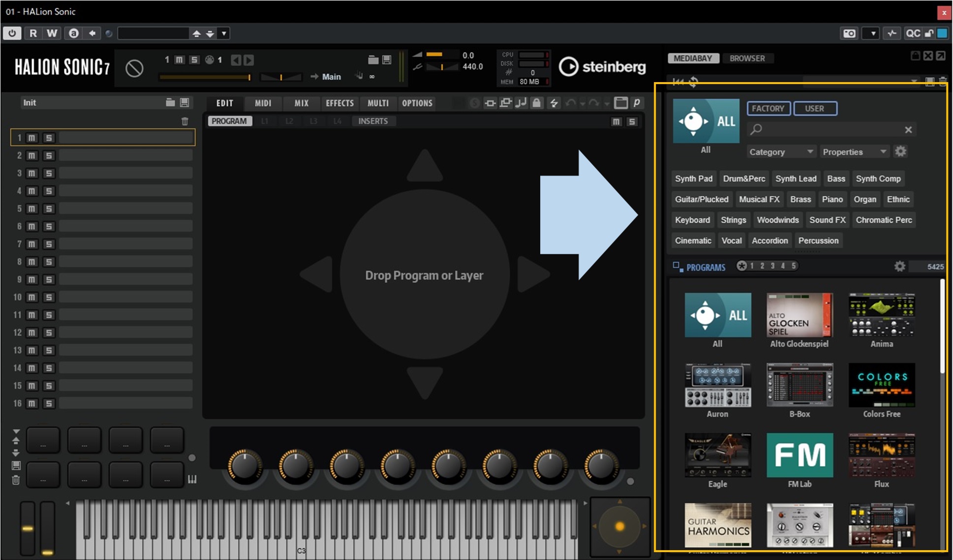Image resolution: width=953 pixels, height=560 pixels.
Task: Open the preset name dropdown arrow
Action: (x=224, y=33)
